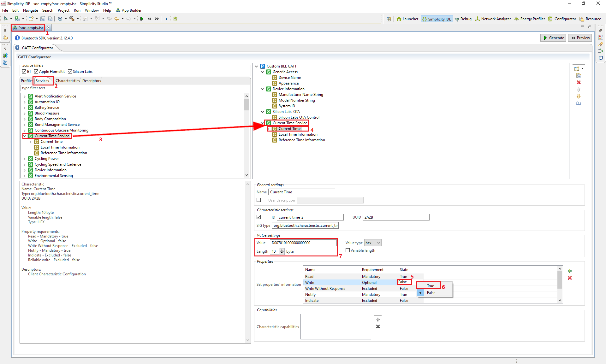This screenshot has width=606, height=364.
Task: Click the Value hex input field
Action: (303, 243)
